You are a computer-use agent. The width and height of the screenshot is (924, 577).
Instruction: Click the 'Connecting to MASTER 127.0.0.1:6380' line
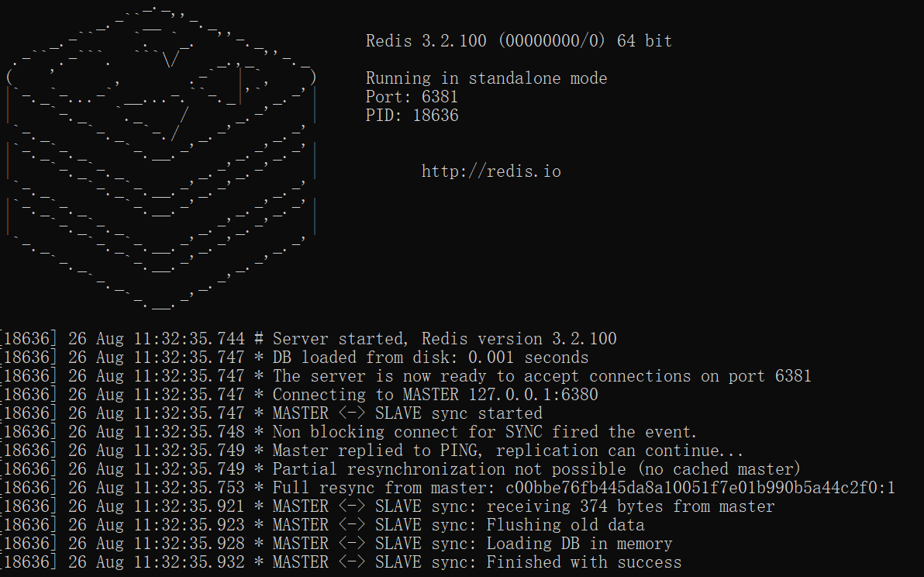[x=298, y=394]
